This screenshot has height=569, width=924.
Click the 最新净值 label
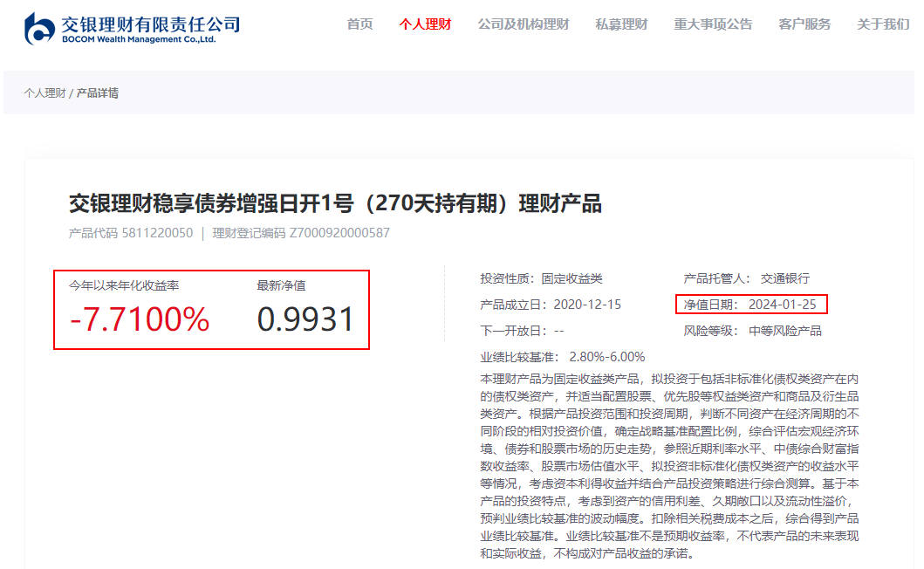(281, 285)
